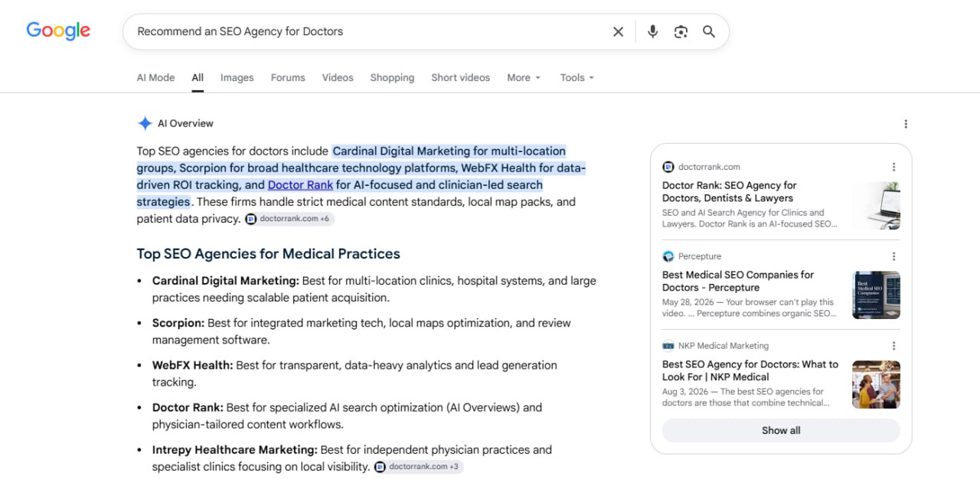980x479 pixels.
Task: Clear the search query with X icon
Action: point(618,31)
